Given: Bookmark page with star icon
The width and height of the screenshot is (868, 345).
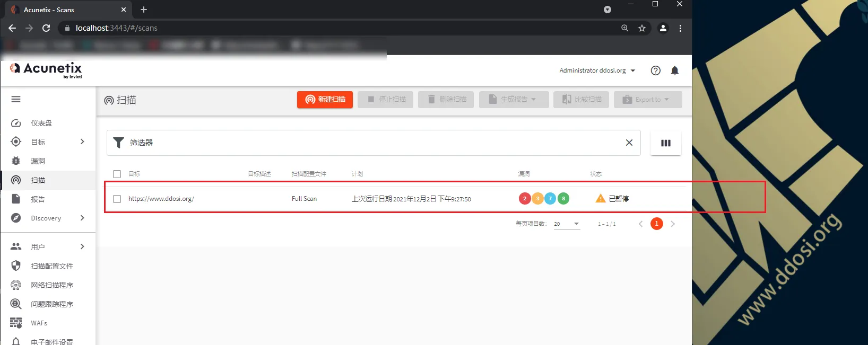Looking at the screenshot, I should tap(641, 28).
